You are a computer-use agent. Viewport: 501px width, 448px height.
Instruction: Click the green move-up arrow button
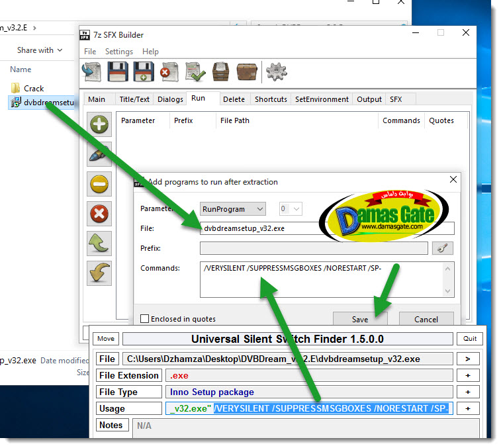[99, 244]
